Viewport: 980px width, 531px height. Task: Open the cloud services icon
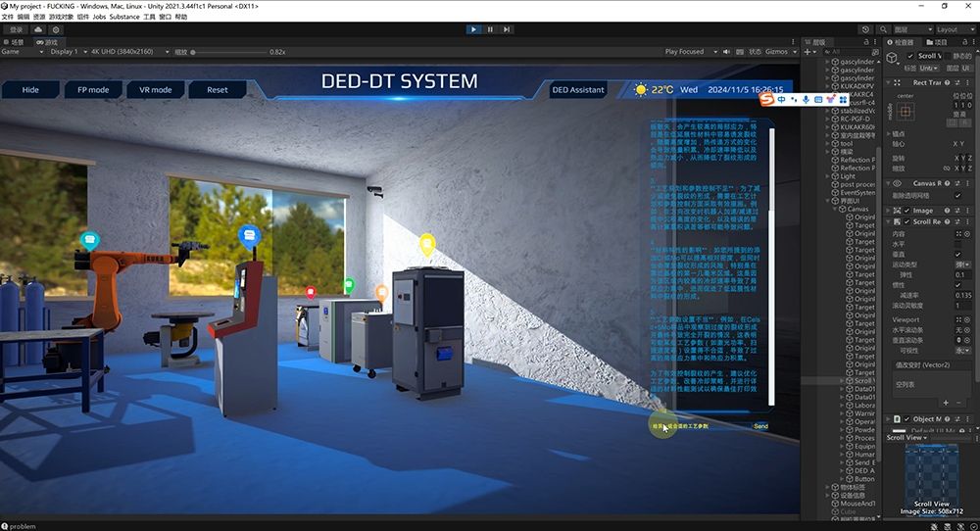click(x=38, y=29)
